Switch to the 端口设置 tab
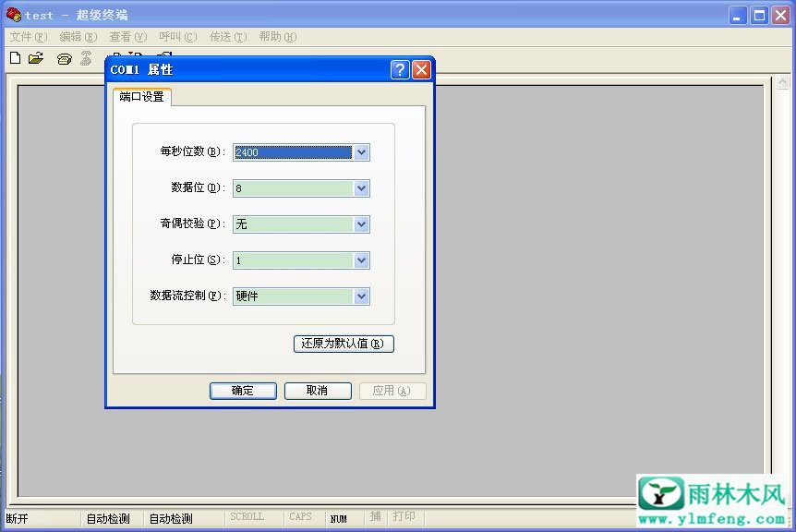The height and width of the screenshot is (532, 796). coord(141,96)
